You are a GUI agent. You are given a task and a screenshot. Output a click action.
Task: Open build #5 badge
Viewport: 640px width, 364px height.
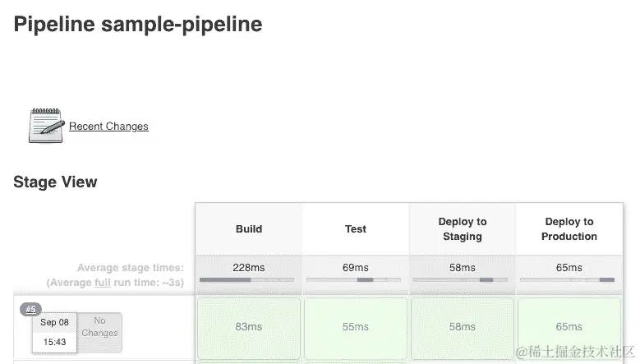pyautogui.click(x=31, y=309)
